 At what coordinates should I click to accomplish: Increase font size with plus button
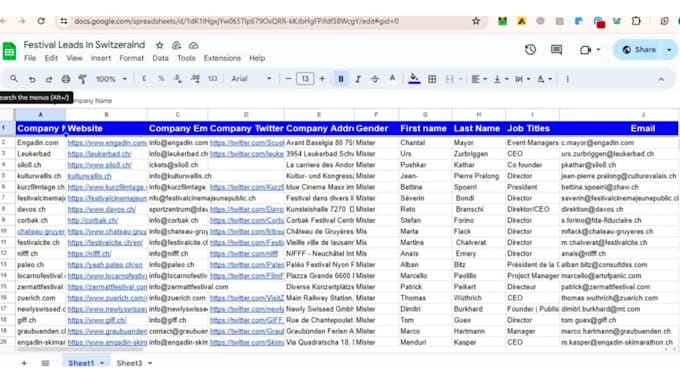322,79
